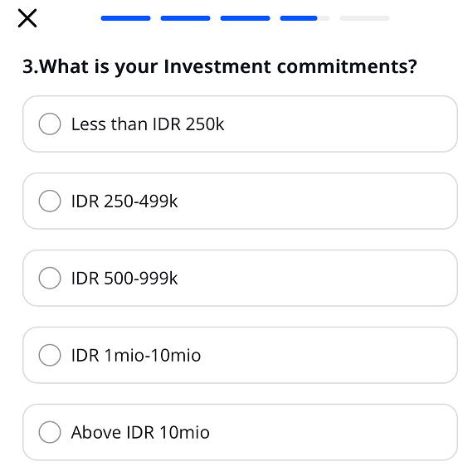Viewport: 468px width, 476px height.
Task: Click the third blue progress step bar
Action: (x=245, y=18)
